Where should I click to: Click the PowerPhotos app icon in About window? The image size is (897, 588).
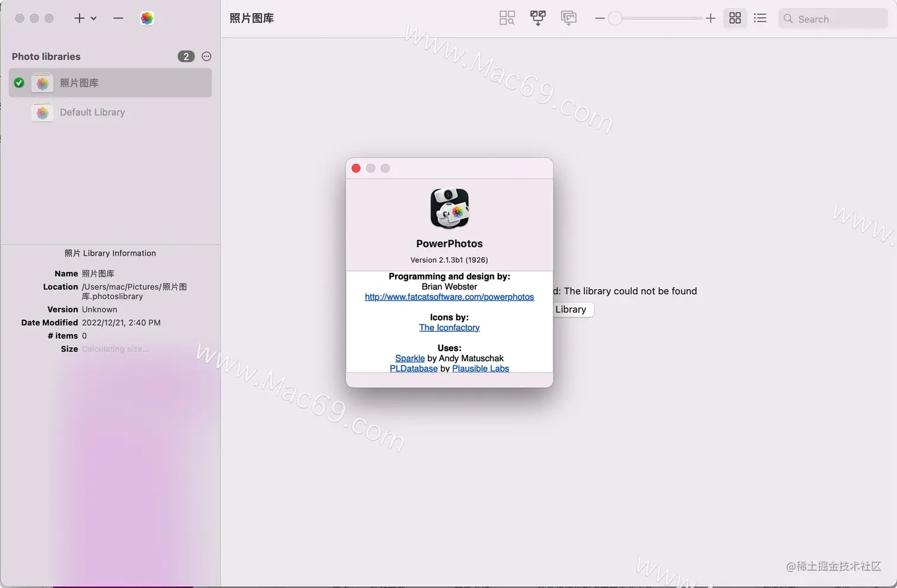point(449,208)
